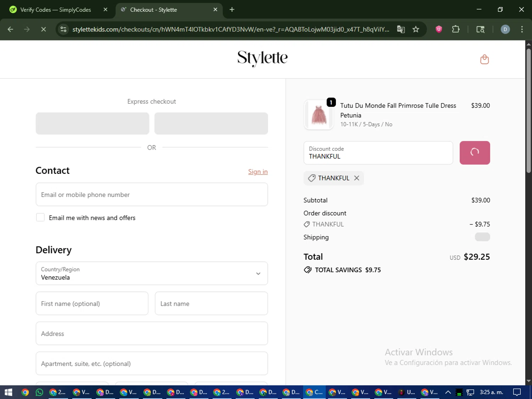Click the First name (optional) field
This screenshot has width=532, height=399.
click(92, 304)
